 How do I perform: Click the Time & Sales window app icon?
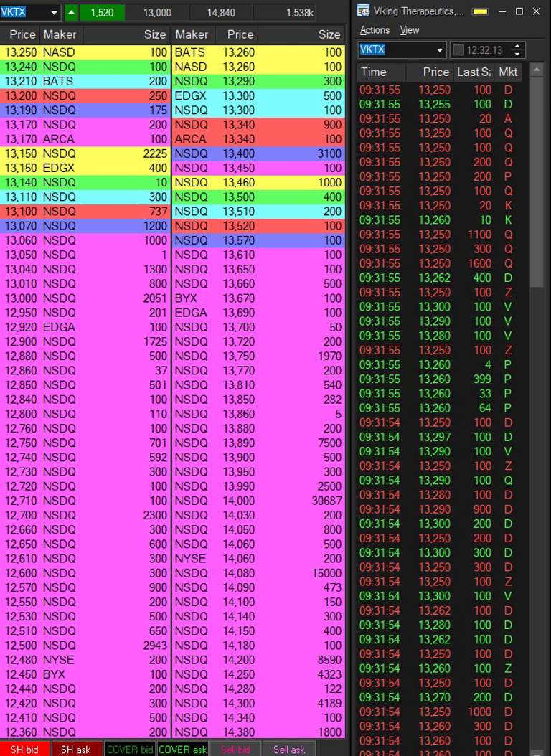pos(364,11)
